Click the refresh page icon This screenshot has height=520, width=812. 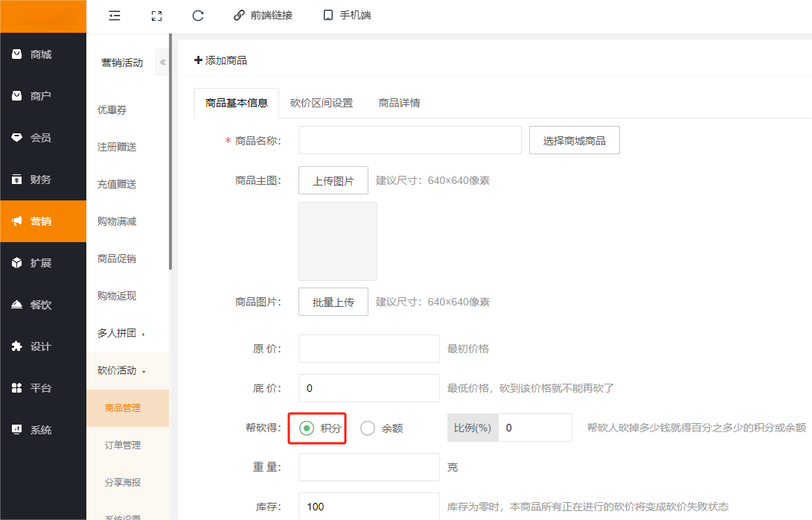click(198, 16)
